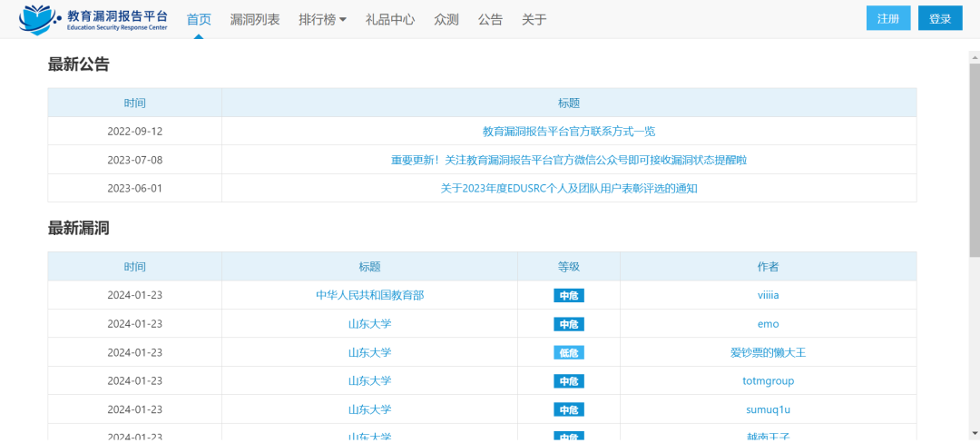Select 众测 menu item
Image resolution: width=980 pixels, height=443 pixels.
[x=446, y=19]
